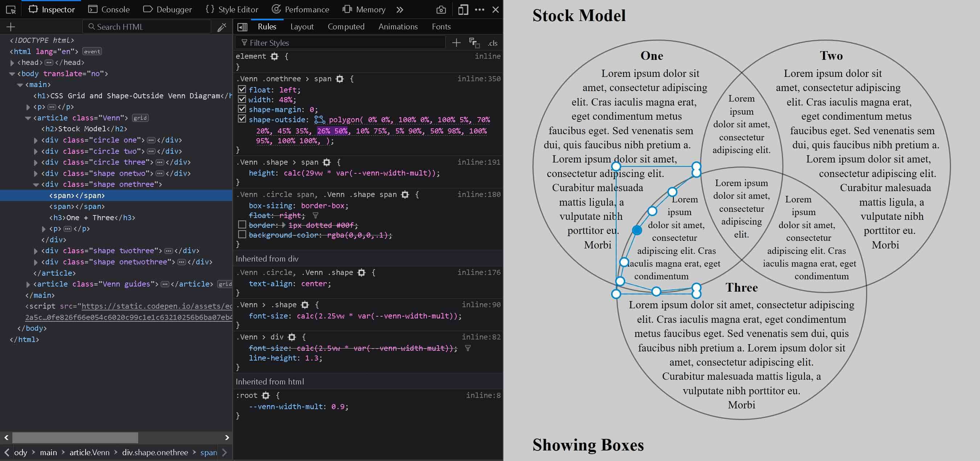Close the developer tools panel
This screenshot has height=461, width=980.
495,9
